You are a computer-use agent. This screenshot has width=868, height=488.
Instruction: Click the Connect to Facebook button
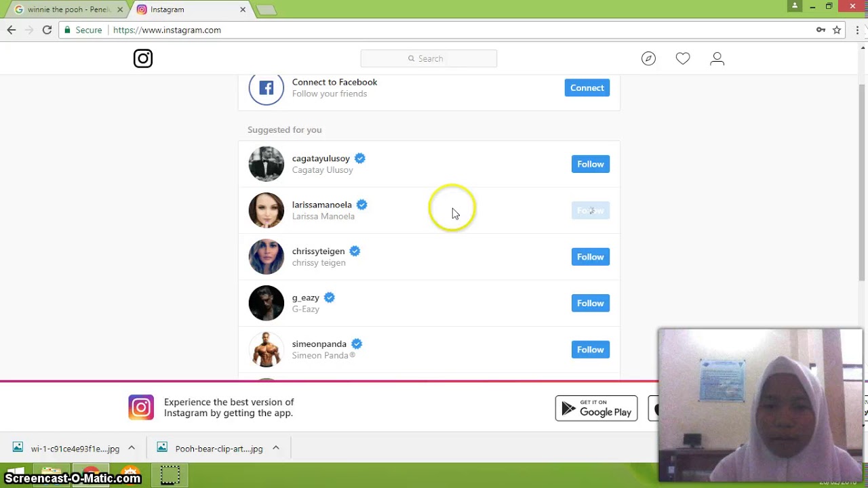tap(587, 87)
